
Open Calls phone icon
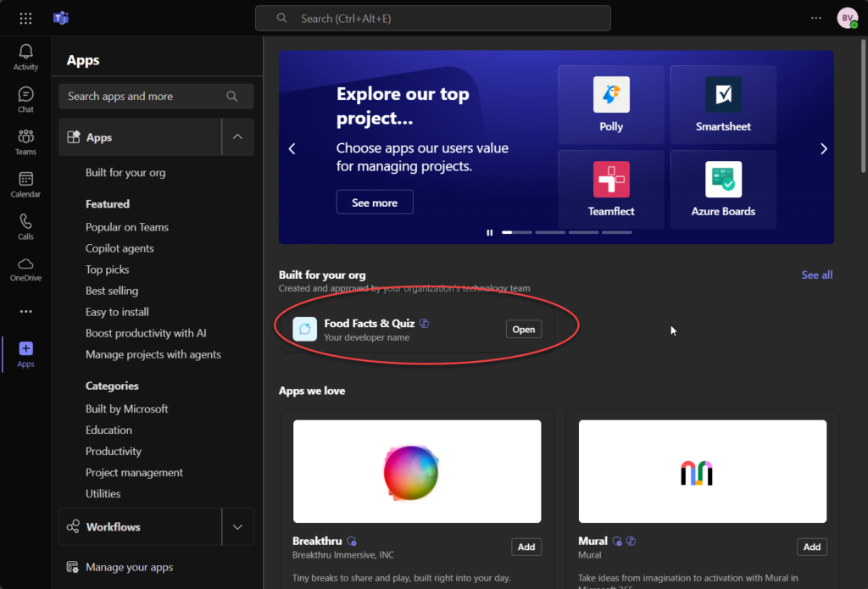coord(25,227)
